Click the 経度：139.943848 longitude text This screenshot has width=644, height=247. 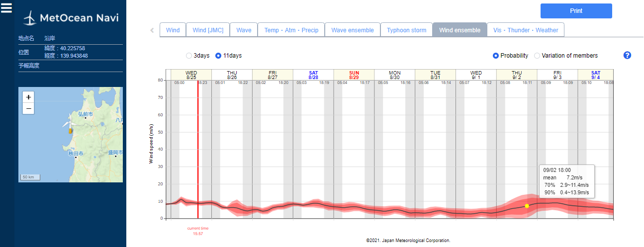pyautogui.click(x=66, y=56)
